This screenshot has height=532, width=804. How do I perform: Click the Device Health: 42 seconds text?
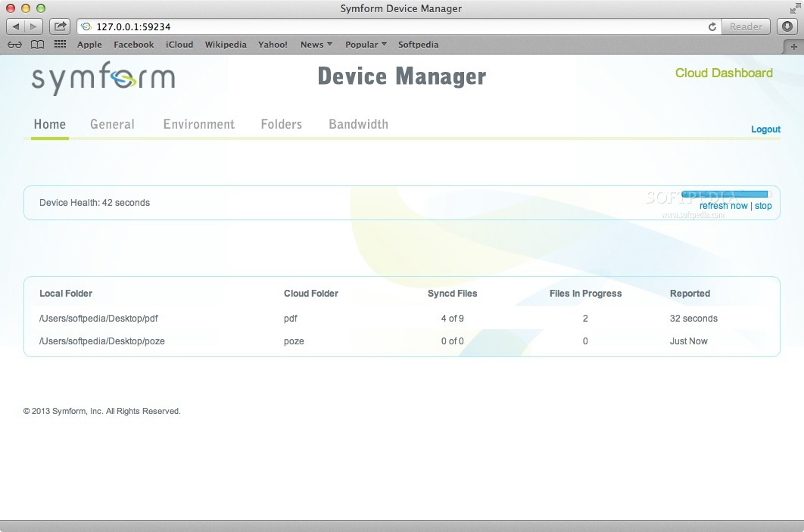click(x=95, y=203)
